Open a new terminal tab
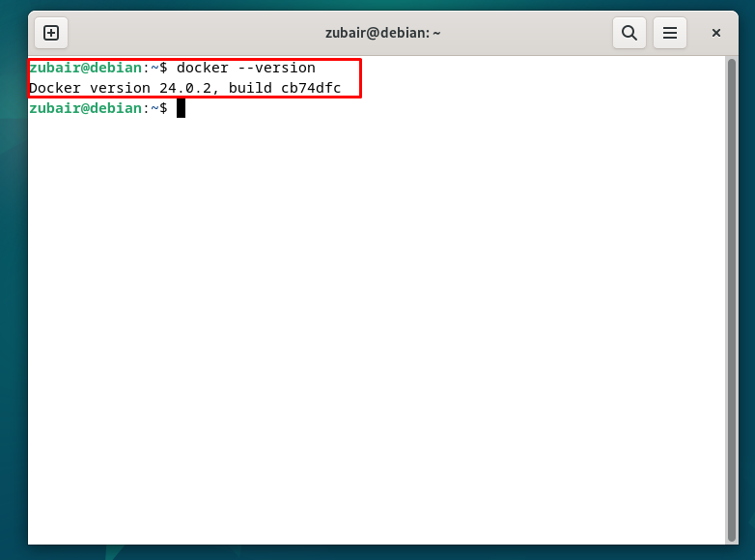Viewport: 755px width, 560px height. (51, 33)
